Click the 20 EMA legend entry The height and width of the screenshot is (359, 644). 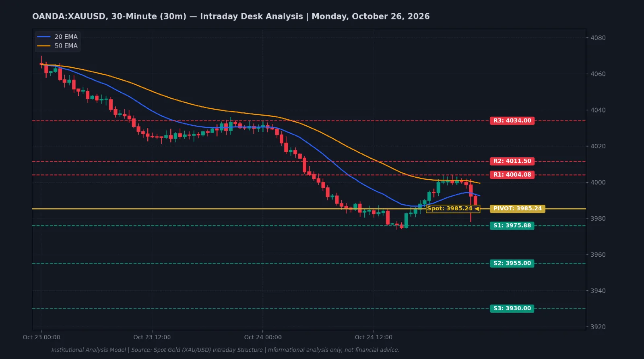coord(58,37)
